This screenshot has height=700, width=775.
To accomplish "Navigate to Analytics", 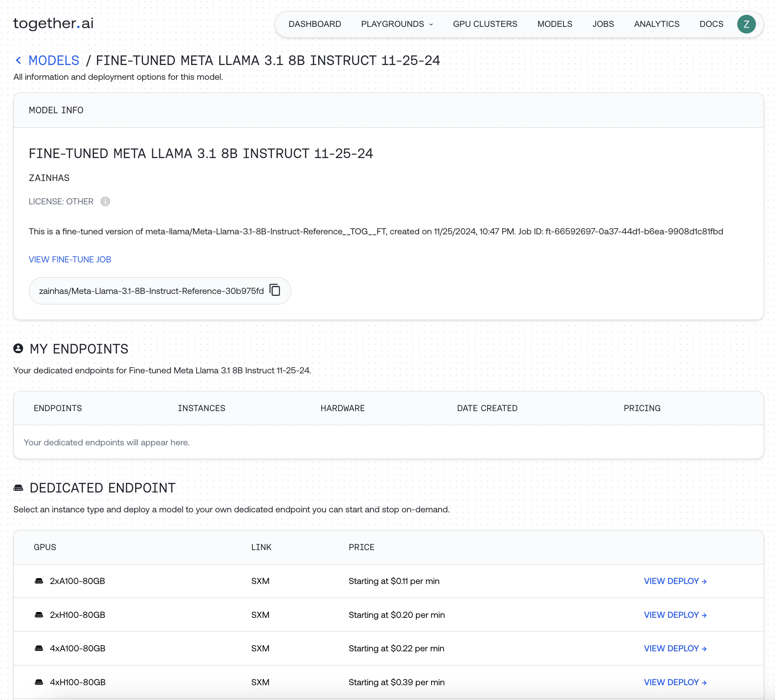I will [x=657, y=24].
